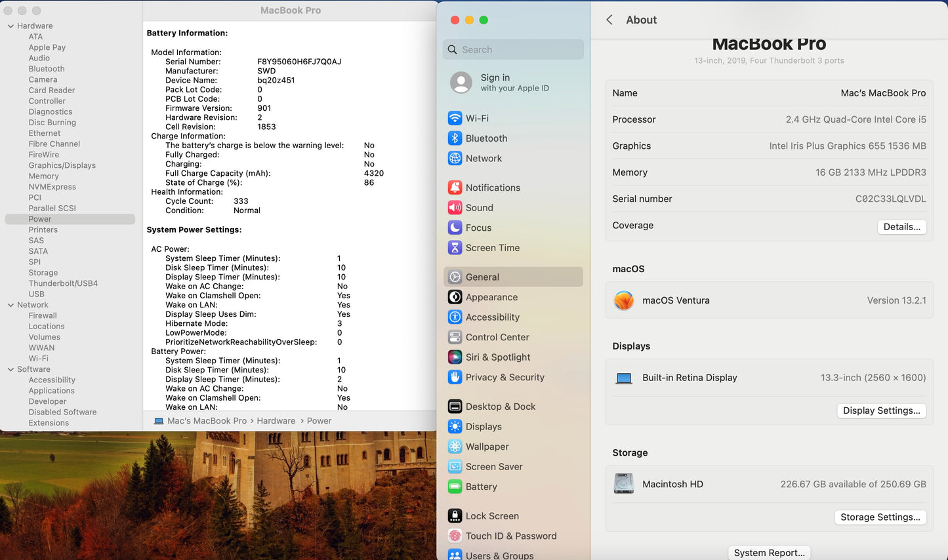The height and width of the screenshot is (560, 948).
Task: Select Screen Time hourglass icon
Action: coord(455,247)
